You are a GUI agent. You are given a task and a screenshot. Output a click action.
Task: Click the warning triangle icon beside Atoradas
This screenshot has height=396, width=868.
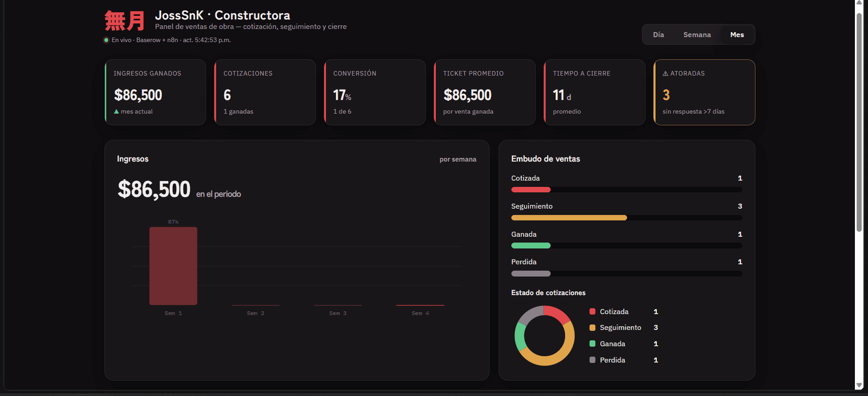click(x=665, y=73)
